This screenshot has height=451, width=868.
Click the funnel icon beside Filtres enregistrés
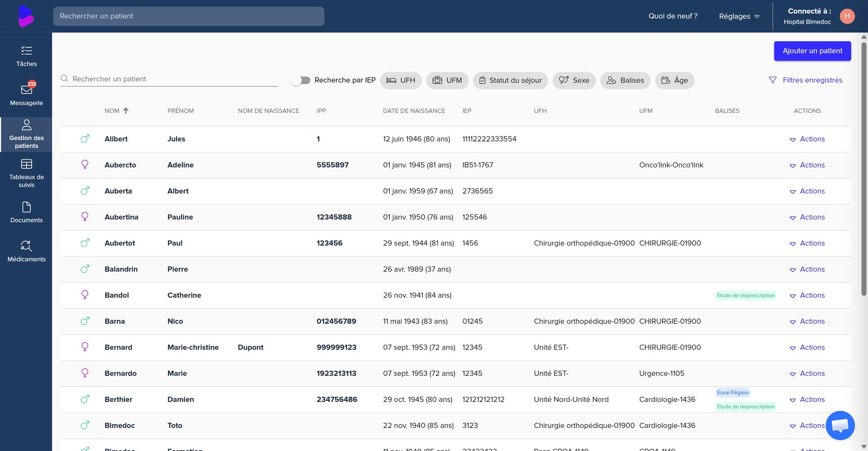(x=773, y=80)
